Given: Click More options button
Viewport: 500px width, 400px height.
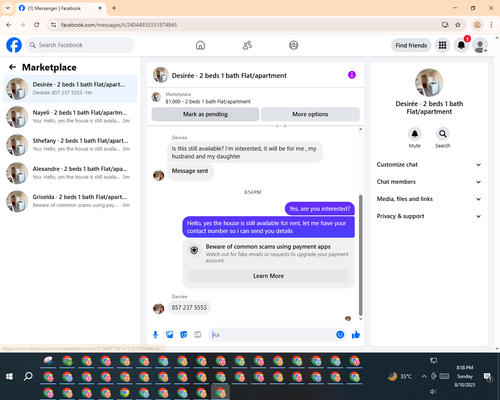Looking at the screenshot, I should pos(310,114).
